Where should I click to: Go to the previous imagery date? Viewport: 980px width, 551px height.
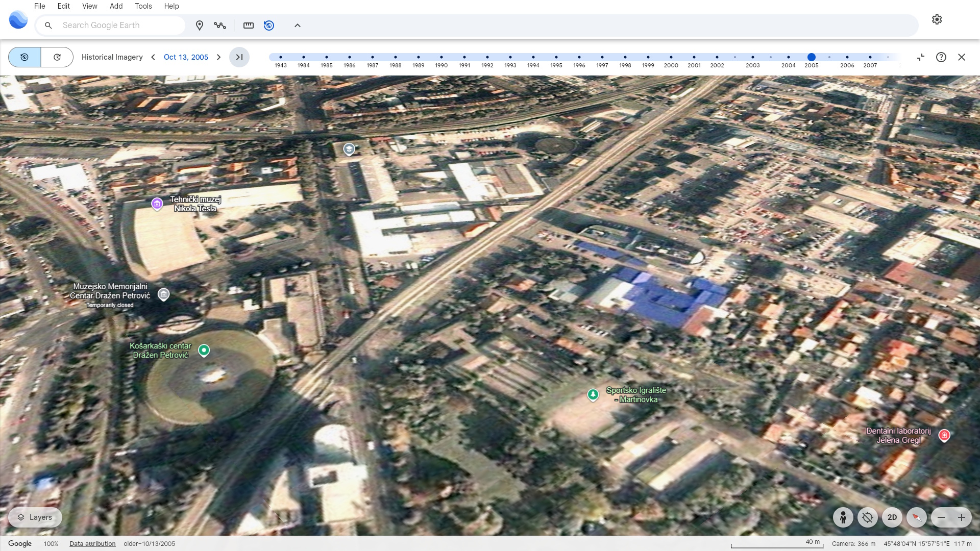point(153,57)
